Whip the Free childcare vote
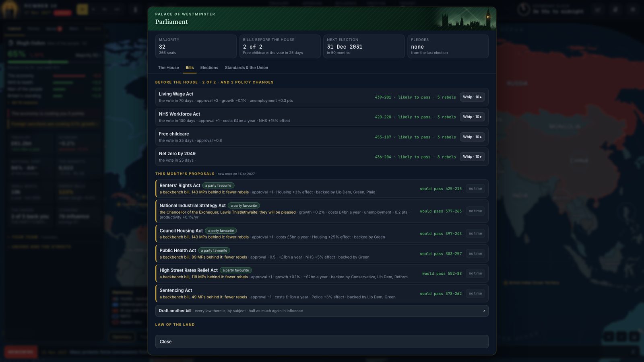 [472, 137]
